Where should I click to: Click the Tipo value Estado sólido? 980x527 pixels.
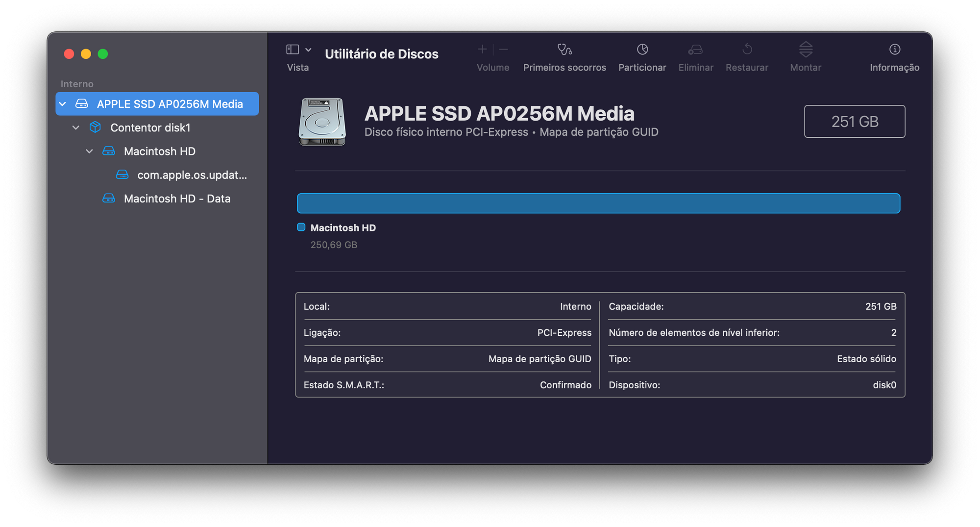pyautogui.click(x=866, y=359)
